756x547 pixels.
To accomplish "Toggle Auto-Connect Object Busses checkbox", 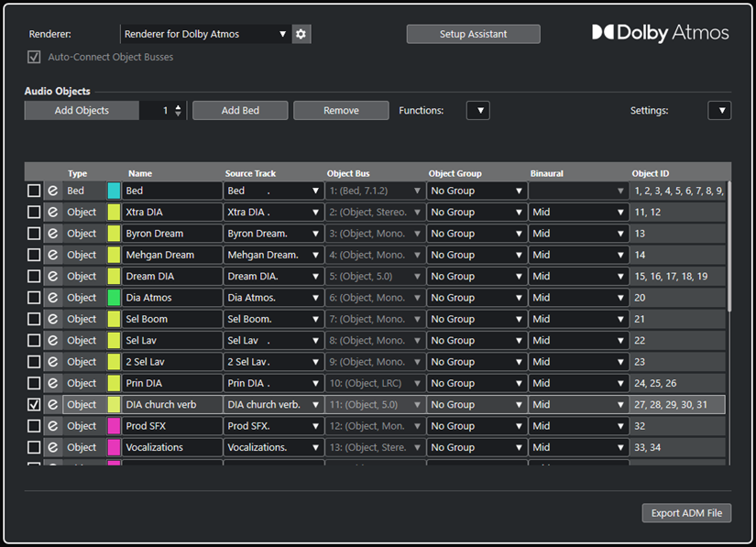I will tap(34, 57).
